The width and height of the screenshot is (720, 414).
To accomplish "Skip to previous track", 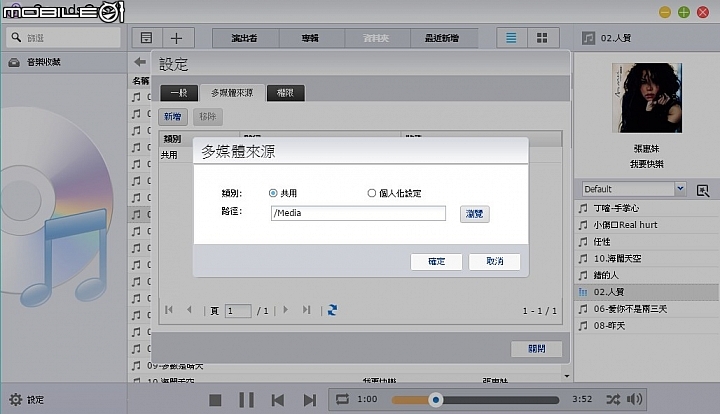I will [277, 400].
